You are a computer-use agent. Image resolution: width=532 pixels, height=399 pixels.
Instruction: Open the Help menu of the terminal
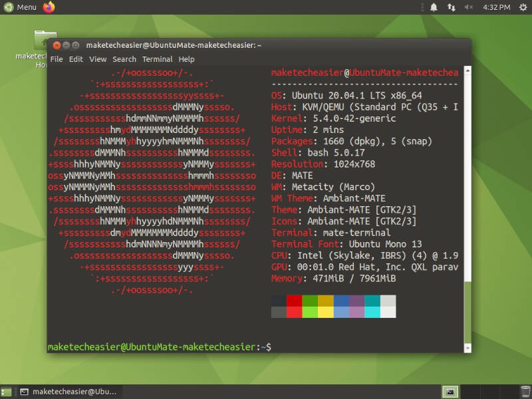186,59
